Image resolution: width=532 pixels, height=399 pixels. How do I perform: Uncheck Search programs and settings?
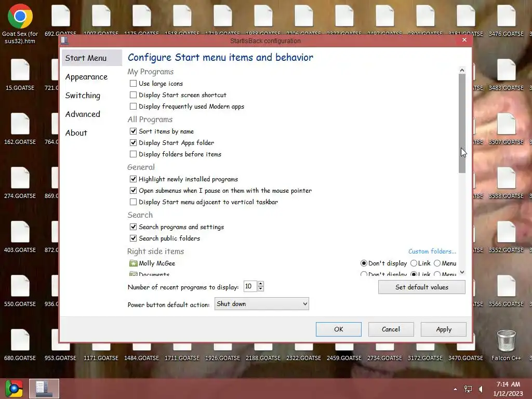[134, 227]
